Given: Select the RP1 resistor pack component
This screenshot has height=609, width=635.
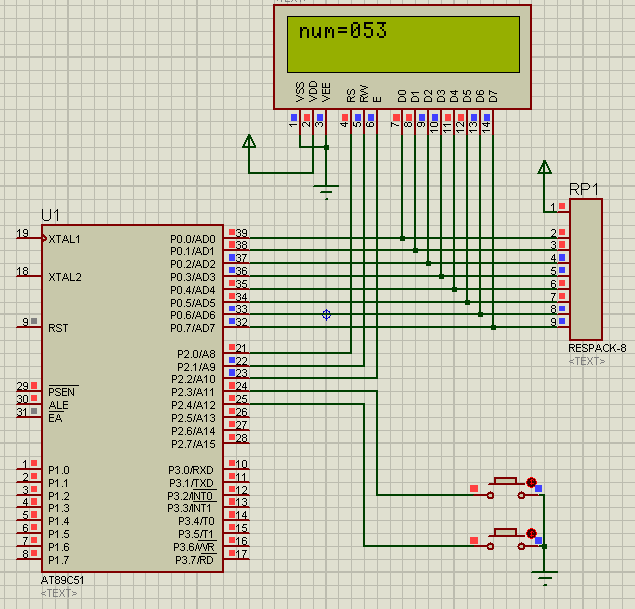Looking at the screenshot, I should click(x=585, y=268).
